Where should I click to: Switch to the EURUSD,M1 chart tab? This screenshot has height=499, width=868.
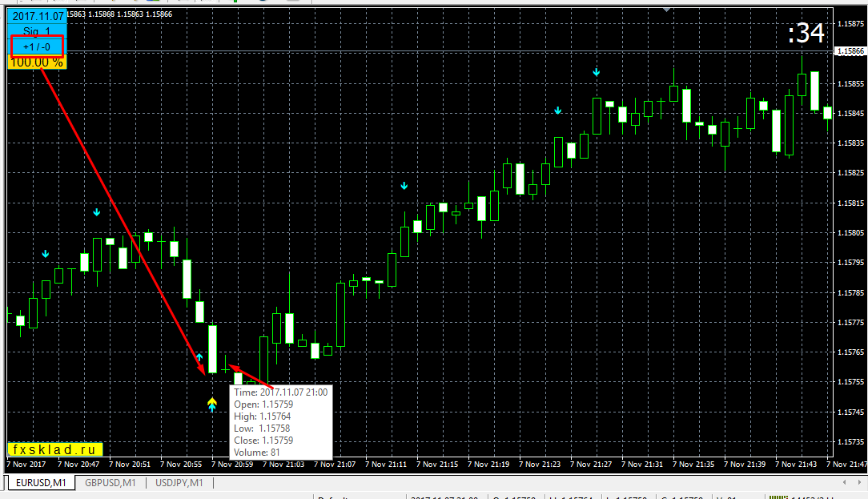point(41,483)
